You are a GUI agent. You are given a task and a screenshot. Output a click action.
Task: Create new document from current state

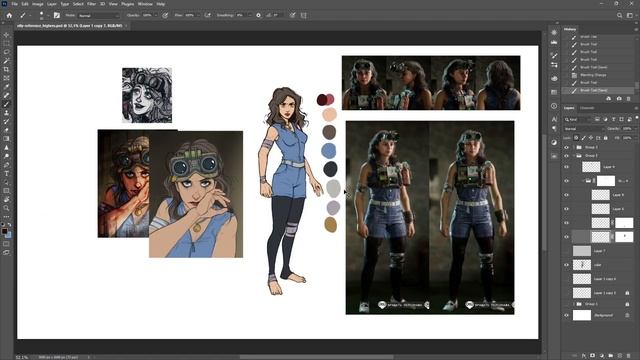(609, 98)
